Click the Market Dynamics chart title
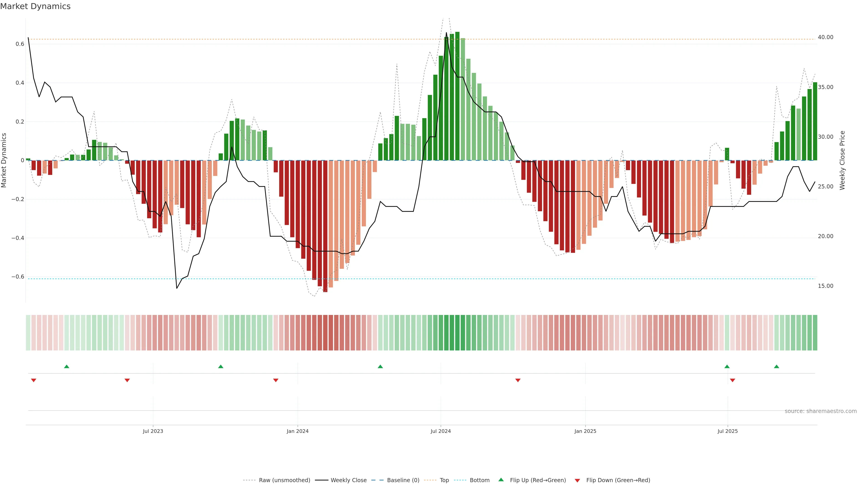Image resolution: width=868 pixels, height=488 pixels. tap(35, 6)
